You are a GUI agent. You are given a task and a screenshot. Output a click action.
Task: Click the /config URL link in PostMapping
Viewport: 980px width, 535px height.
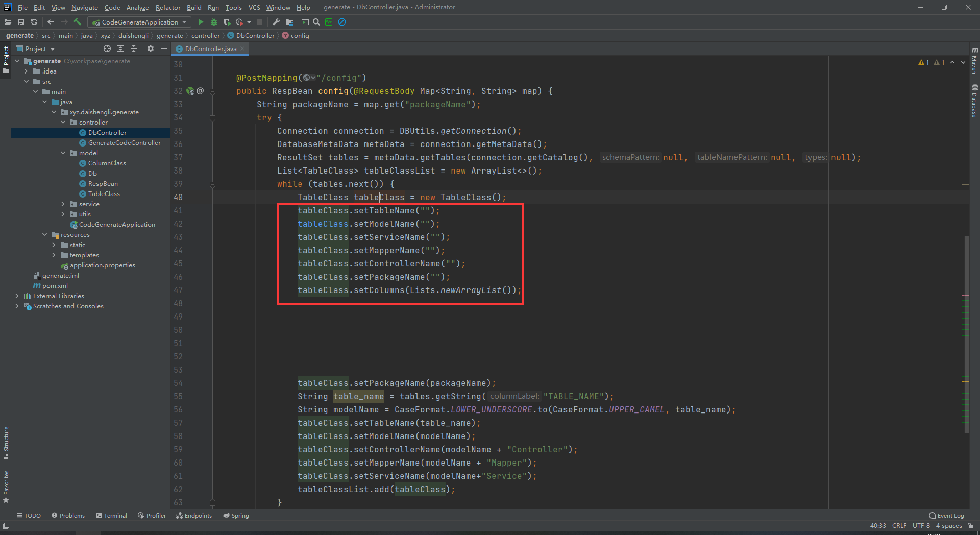point(339,78)
